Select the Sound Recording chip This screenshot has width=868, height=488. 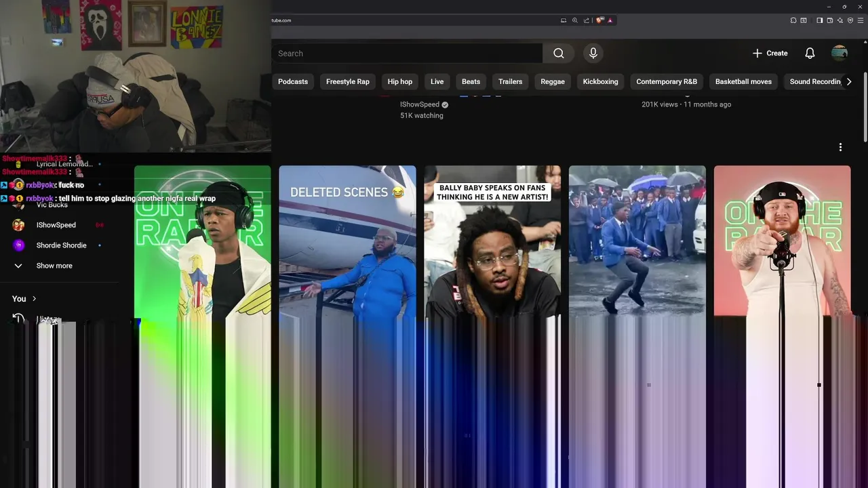click(814, 81)
